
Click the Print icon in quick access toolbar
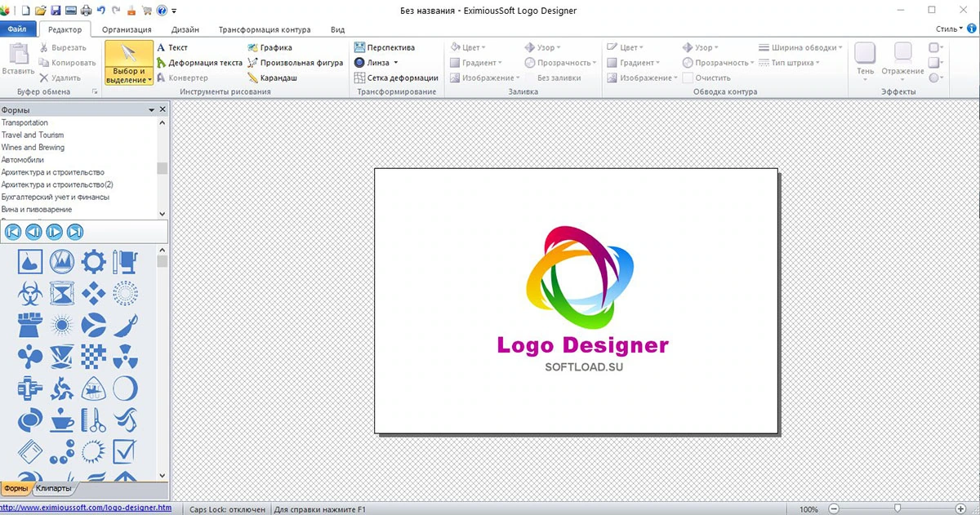point(86,11)
